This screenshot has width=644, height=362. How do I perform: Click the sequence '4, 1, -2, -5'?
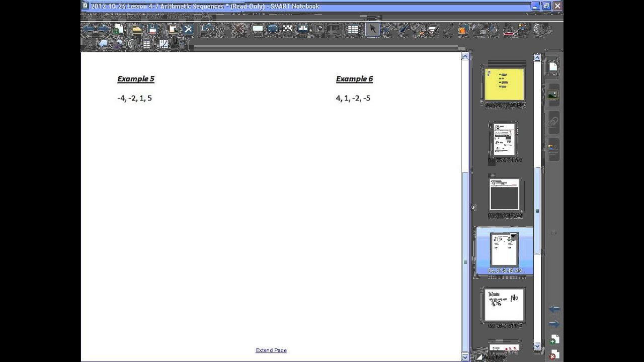click(x=353, y=99)
